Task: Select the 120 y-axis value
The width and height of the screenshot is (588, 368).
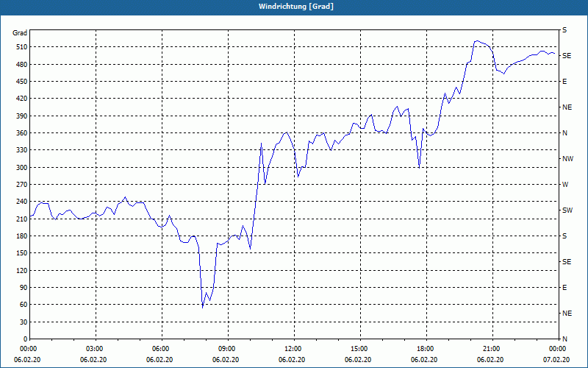Action: (21, 270)
